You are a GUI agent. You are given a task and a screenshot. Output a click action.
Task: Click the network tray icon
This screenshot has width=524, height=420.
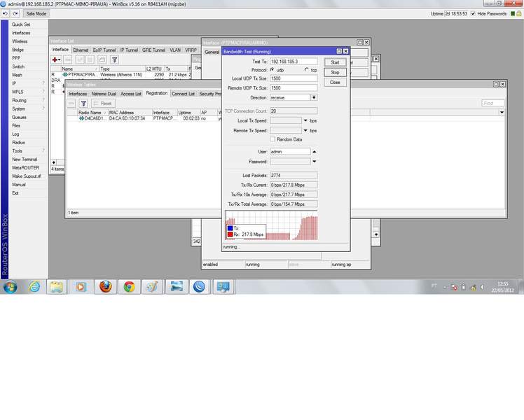pyautogui.click(x=473, y=287)
